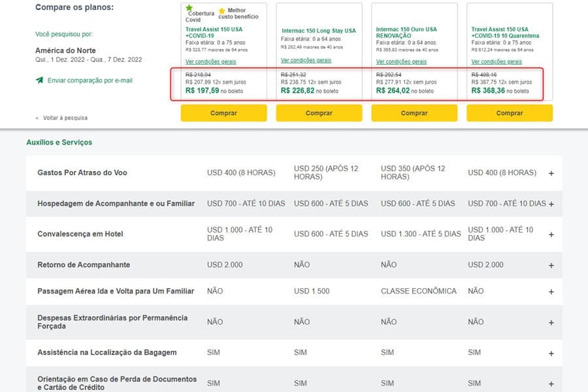This screenshot has width=588, height=392.
Task: Click the Auxílios e Serviços heading
Action: 59,142
